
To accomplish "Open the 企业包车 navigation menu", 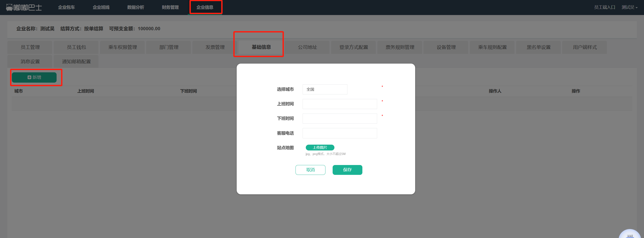I will (x=66, y=7).
